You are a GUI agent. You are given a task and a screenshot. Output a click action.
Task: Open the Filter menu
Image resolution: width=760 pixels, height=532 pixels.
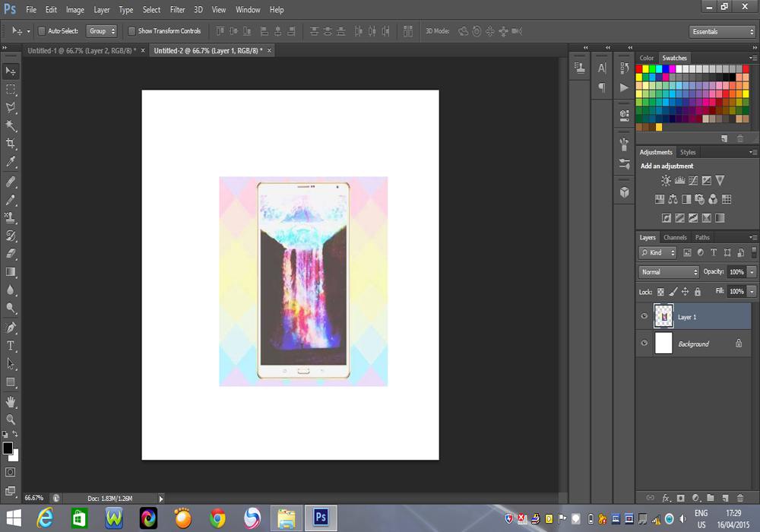[177, 10]
